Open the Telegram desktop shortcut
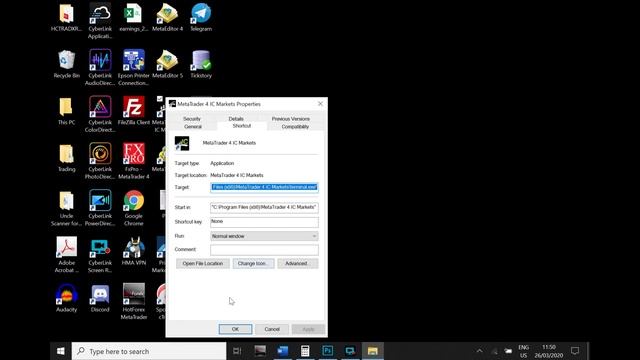Image resolution: width=640 pixels, height=360 pixels. (x=201, y=18)
